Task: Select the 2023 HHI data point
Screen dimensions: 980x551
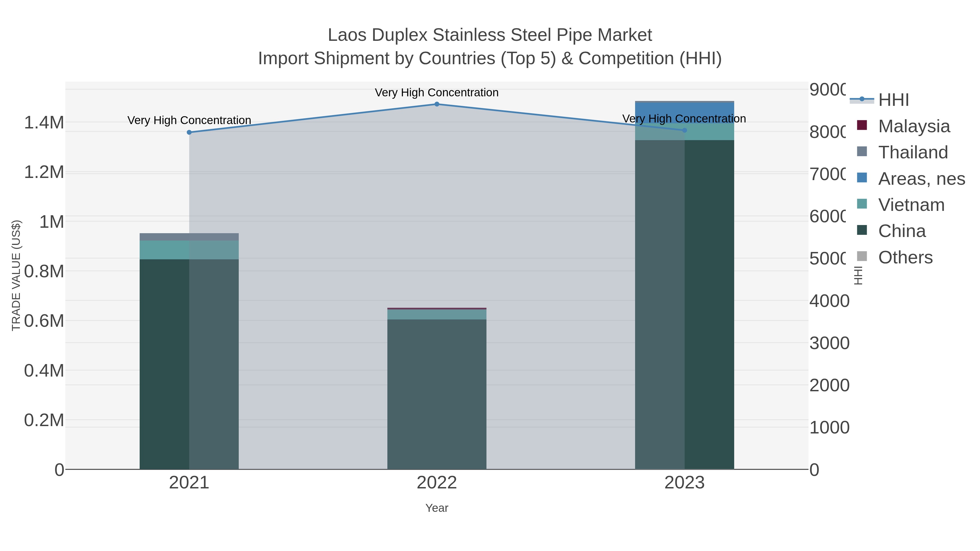Action: click(x=684, y=130)
